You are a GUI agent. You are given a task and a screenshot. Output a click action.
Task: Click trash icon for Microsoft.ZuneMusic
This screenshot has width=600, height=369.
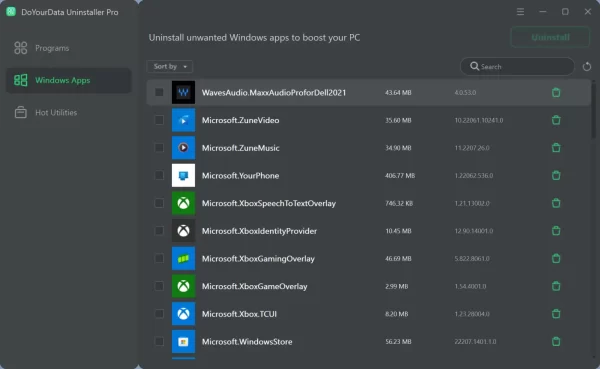click(x=556, y=147)
